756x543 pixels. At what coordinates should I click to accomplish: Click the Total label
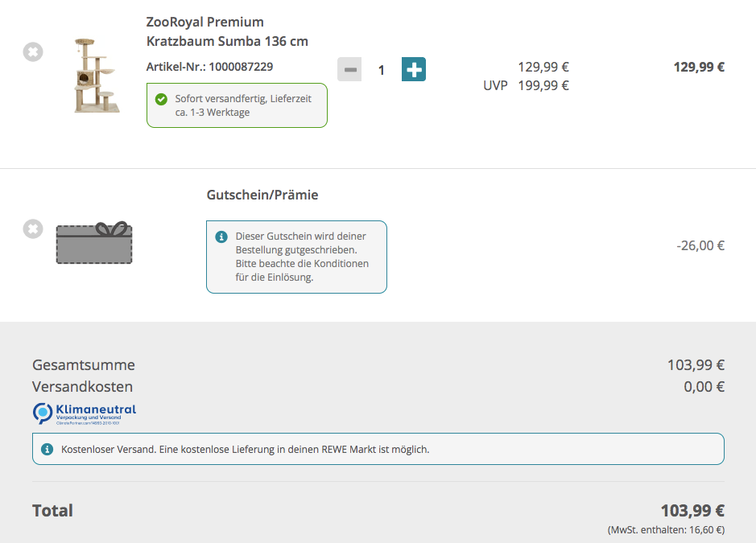pyautogui.click(x=52, y=511)
